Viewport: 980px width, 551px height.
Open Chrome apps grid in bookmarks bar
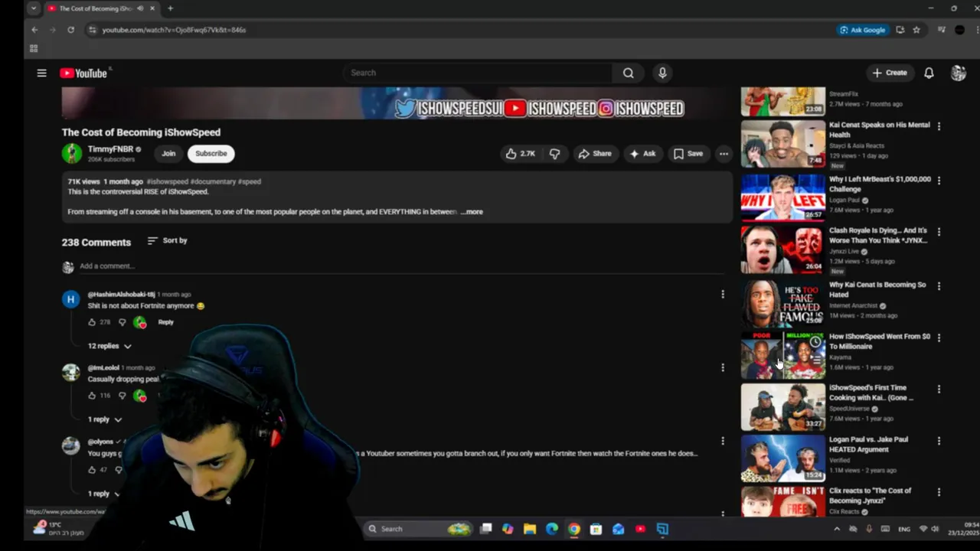(x=34, y=48)
